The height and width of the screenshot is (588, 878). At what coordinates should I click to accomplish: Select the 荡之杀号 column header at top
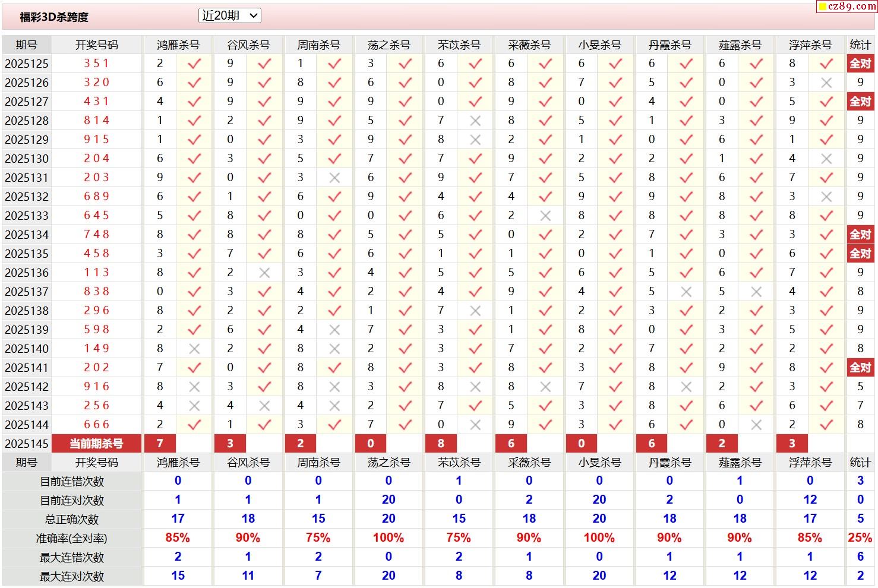coord(389,45)
